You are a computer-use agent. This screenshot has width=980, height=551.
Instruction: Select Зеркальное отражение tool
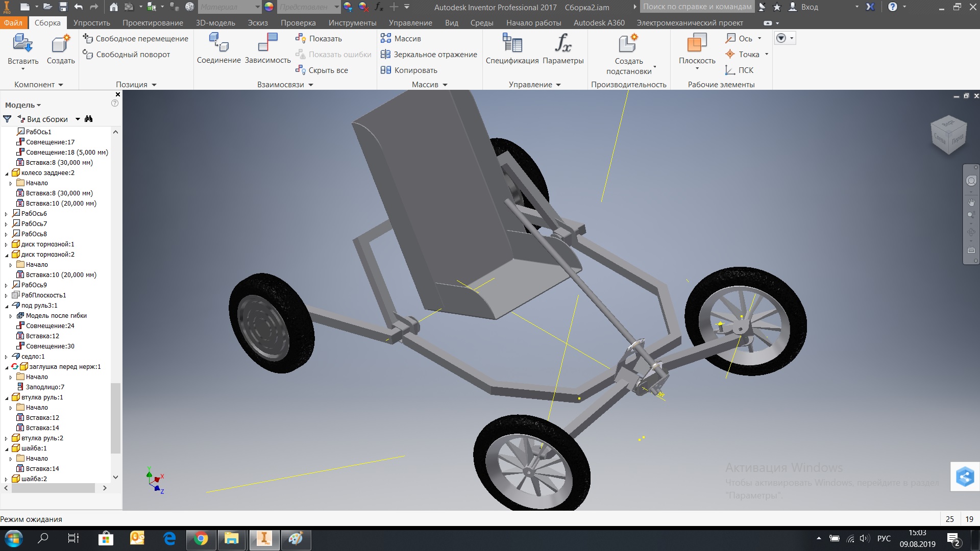point(429,55)
